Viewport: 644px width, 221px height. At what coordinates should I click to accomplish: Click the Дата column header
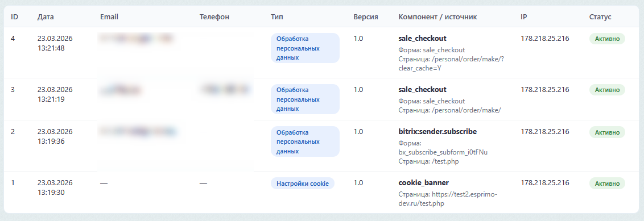pyautogui.click(x=45, y=17)
